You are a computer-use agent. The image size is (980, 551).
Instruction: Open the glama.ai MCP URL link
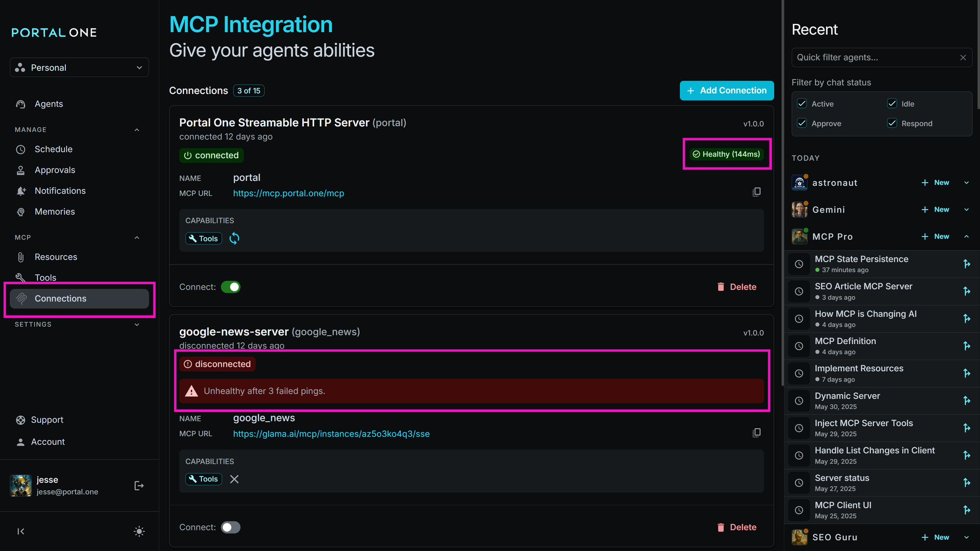click(331, 434)
